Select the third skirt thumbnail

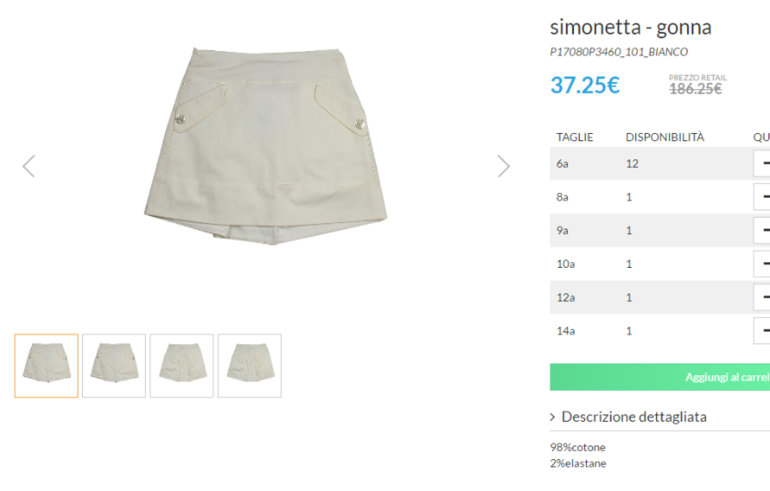click(182, 366)
